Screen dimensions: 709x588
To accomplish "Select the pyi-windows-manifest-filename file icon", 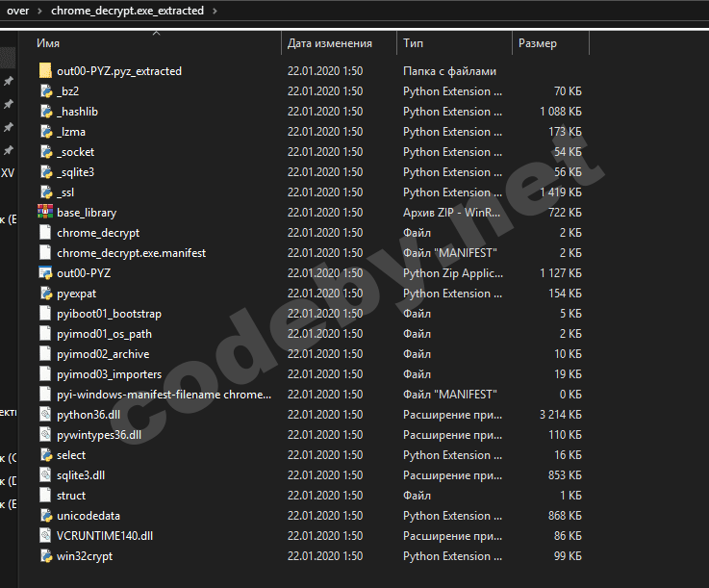I will point(45,394).
